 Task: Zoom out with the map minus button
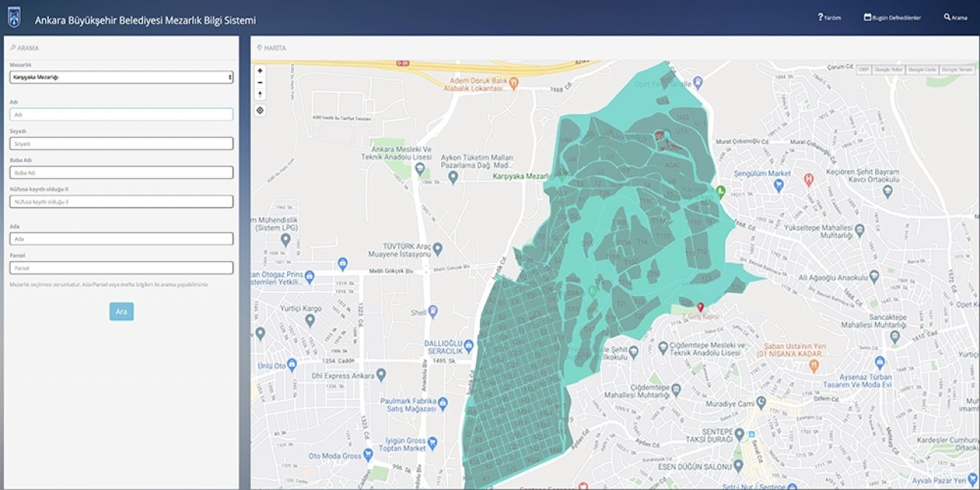(260, 83)
